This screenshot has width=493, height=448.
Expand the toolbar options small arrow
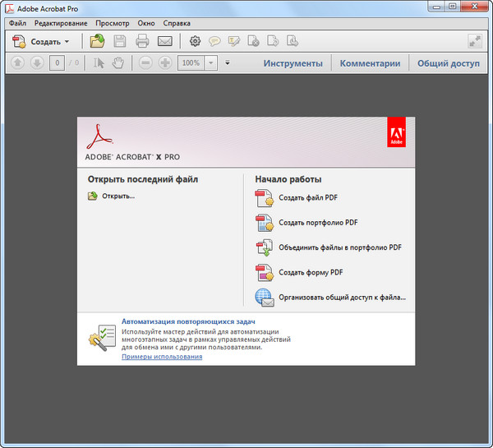coord(228,63)
